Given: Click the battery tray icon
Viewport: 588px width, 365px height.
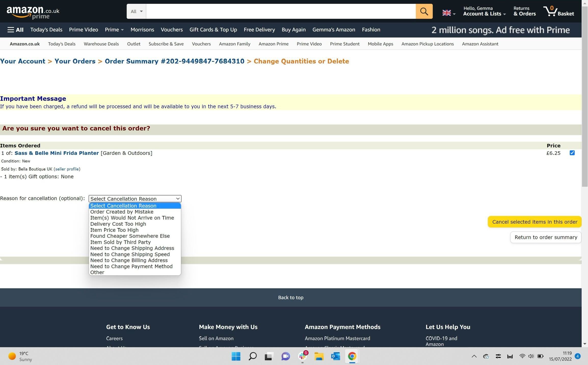Looking at the screenshot, I should tap(540, 356).
